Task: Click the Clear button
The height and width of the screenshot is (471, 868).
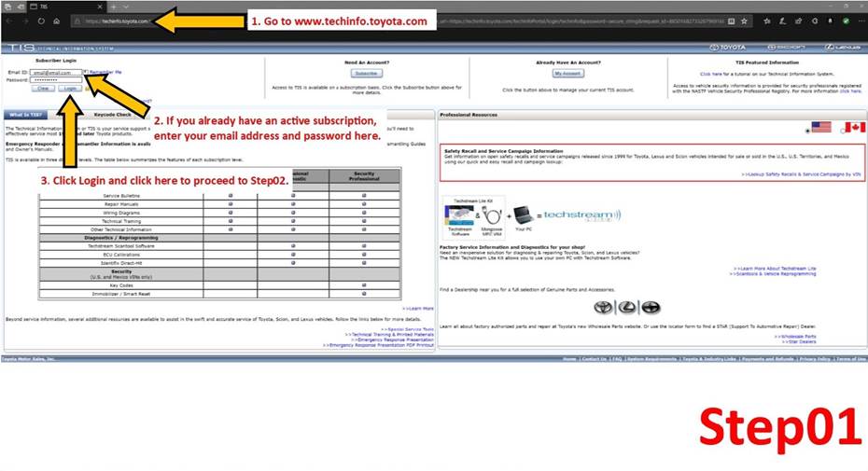Action: pyautogui.click(x=43, y=89)
